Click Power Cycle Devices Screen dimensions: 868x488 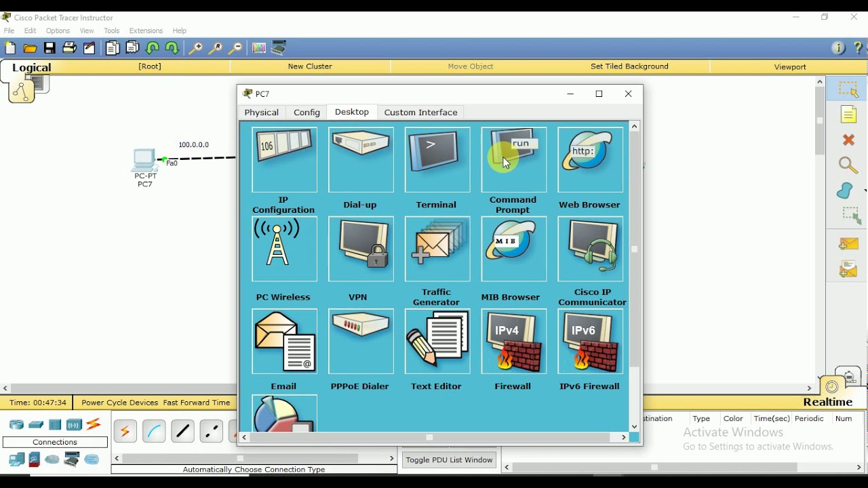pos(119,403)
